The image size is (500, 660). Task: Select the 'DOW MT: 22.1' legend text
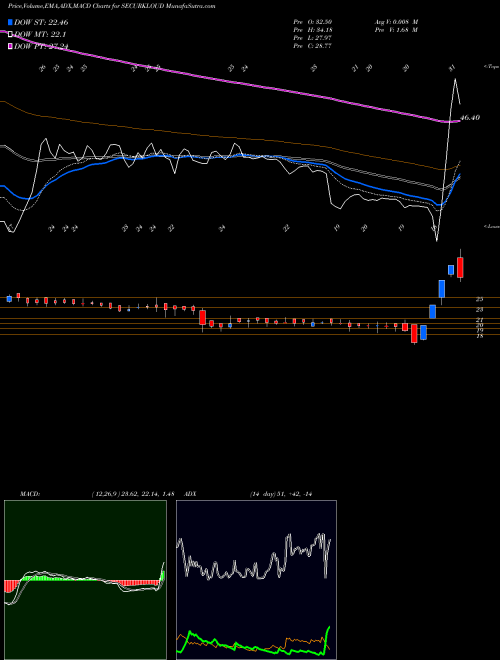point(40,34)
